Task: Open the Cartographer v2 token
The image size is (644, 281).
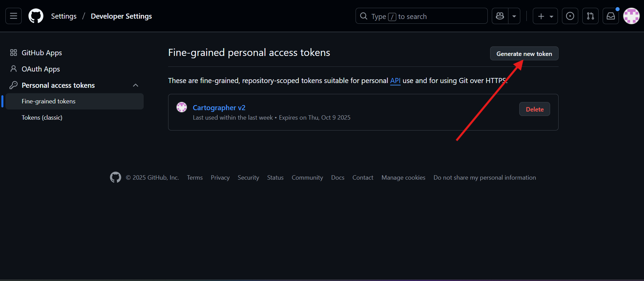Action: click(x=219, y=108)
